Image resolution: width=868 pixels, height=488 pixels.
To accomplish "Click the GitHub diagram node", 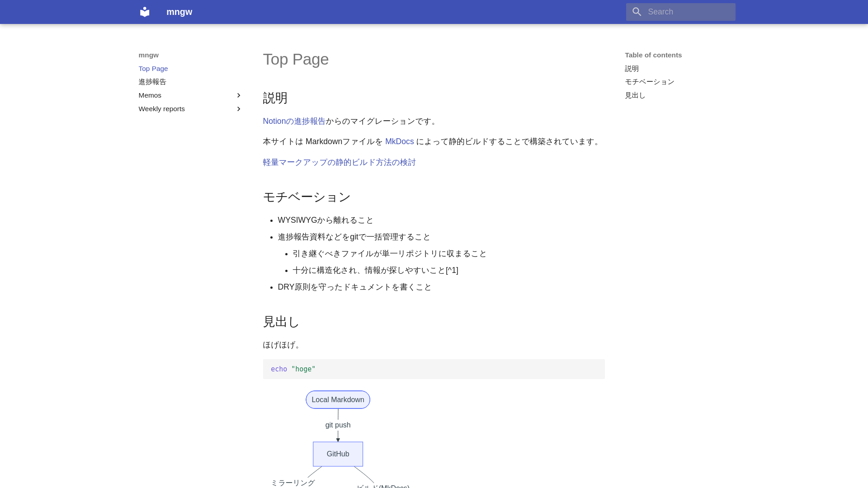I will (338, 454).
